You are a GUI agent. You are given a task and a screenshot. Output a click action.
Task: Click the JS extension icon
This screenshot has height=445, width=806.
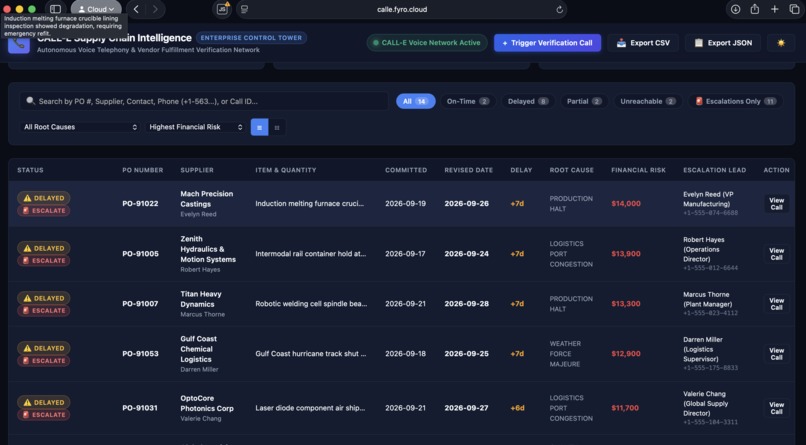[x=222, y=9]
